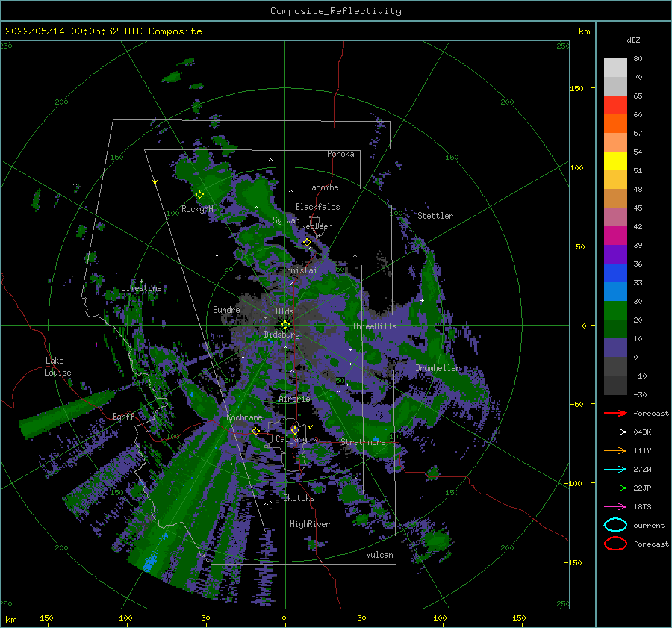Select the white-gray top swatch under 80
This screenshot has width=672, height=628.
(x=615, y=67)
